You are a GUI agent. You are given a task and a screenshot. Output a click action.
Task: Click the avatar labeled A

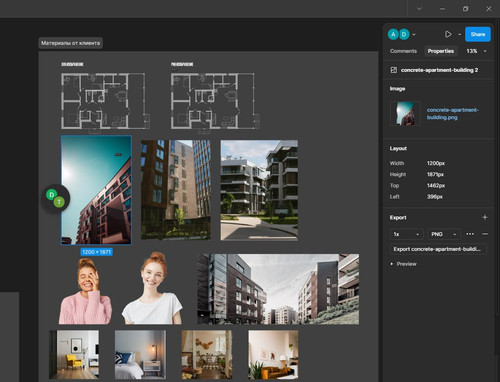pyautogui.click(x=393, y=34)
